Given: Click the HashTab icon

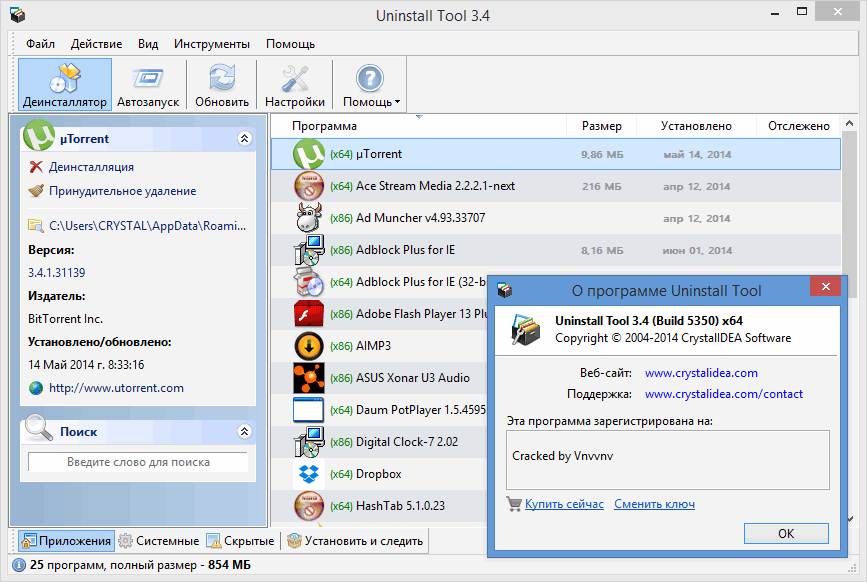Looking at the screenshot, I should click(x=309, y=506).
